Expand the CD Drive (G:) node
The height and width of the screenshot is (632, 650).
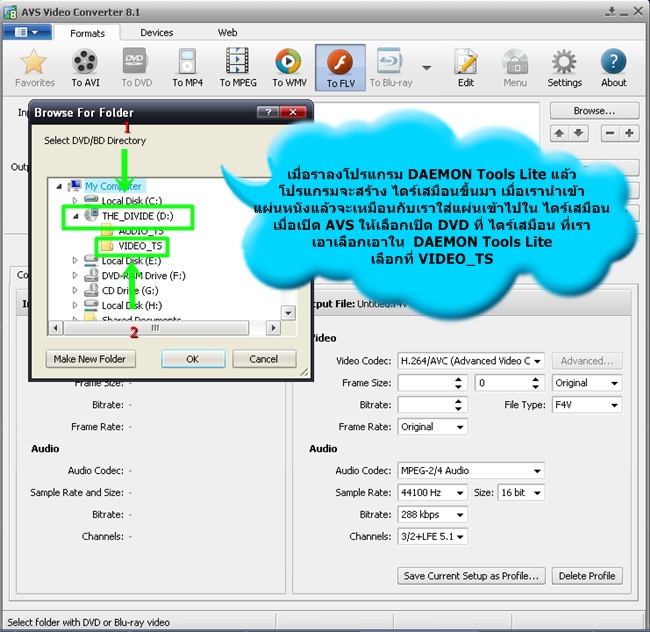[75, 290]
